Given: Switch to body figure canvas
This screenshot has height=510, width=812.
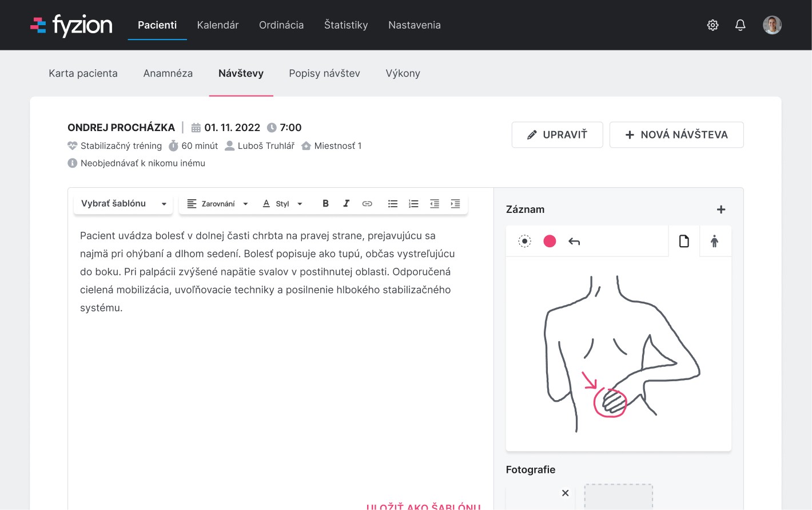Looking at the screenshot, I should pos(715,241).
